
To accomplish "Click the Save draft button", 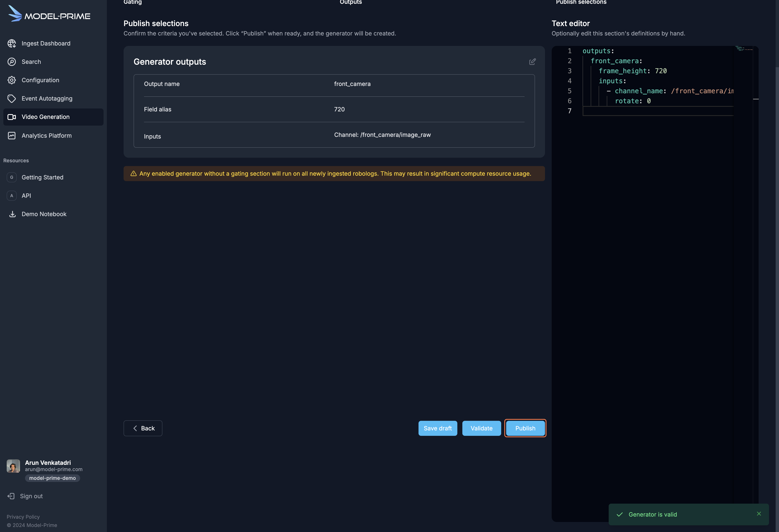I will (x=438, y=428).
